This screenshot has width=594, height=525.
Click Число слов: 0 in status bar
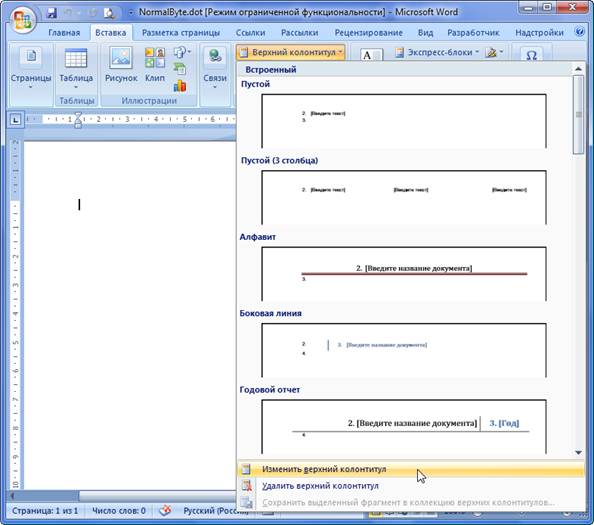119,511
